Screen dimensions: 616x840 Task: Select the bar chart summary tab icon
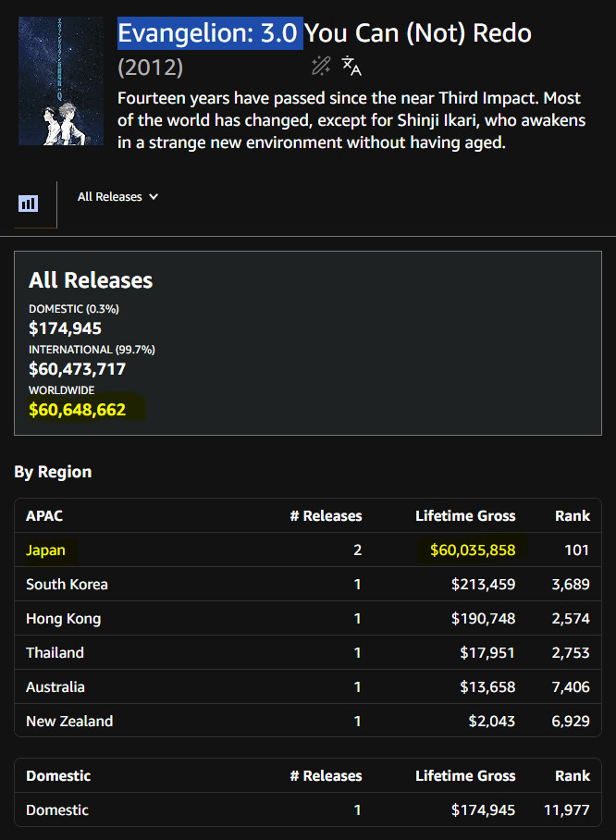[29, 204]
